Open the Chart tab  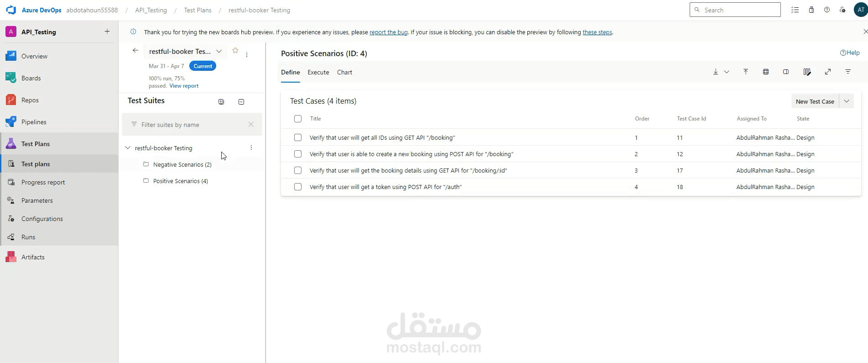[344, 73]
